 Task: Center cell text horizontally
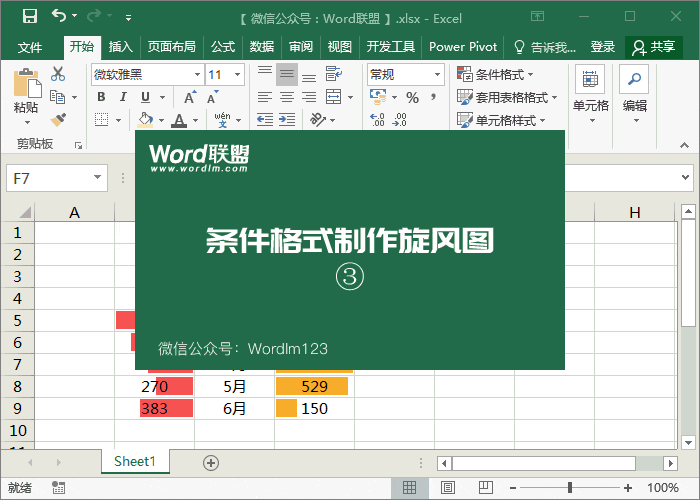pyautogui.click(x=287, y=97)
